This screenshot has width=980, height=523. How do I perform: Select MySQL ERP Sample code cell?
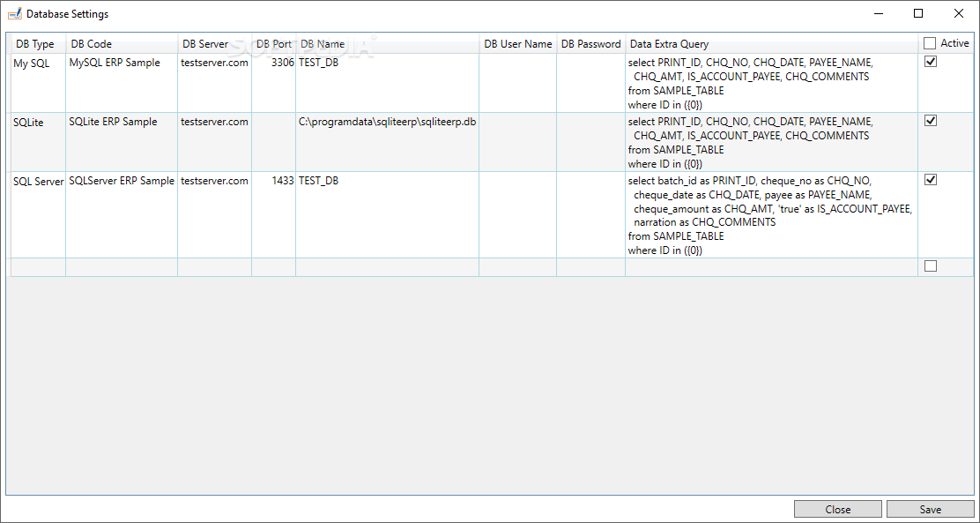click(x=122, y=83)
